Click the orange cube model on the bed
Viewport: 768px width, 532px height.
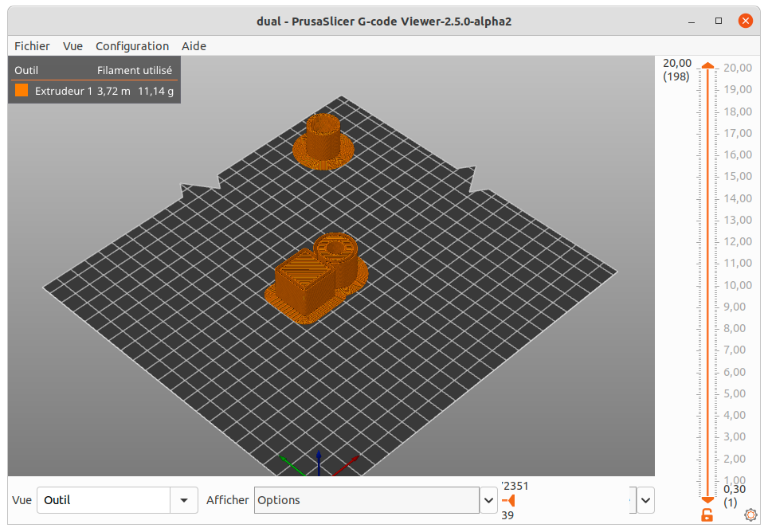click(x=304, y=281)
